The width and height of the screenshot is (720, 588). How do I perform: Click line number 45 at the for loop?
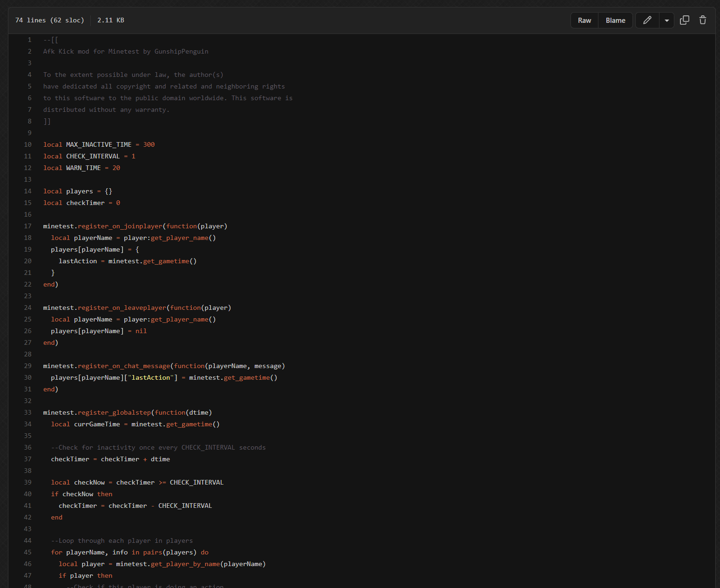coord(28,552)
